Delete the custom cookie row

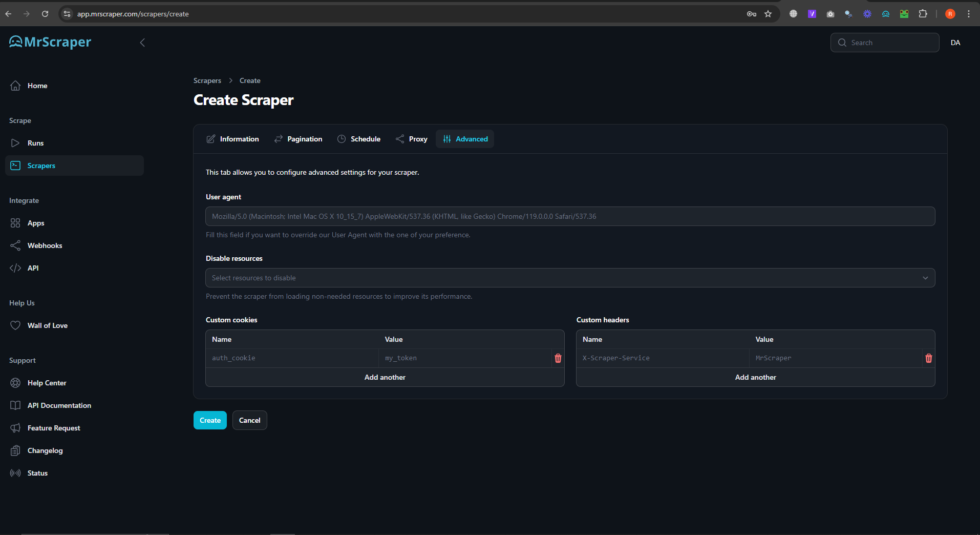(558, 358)
